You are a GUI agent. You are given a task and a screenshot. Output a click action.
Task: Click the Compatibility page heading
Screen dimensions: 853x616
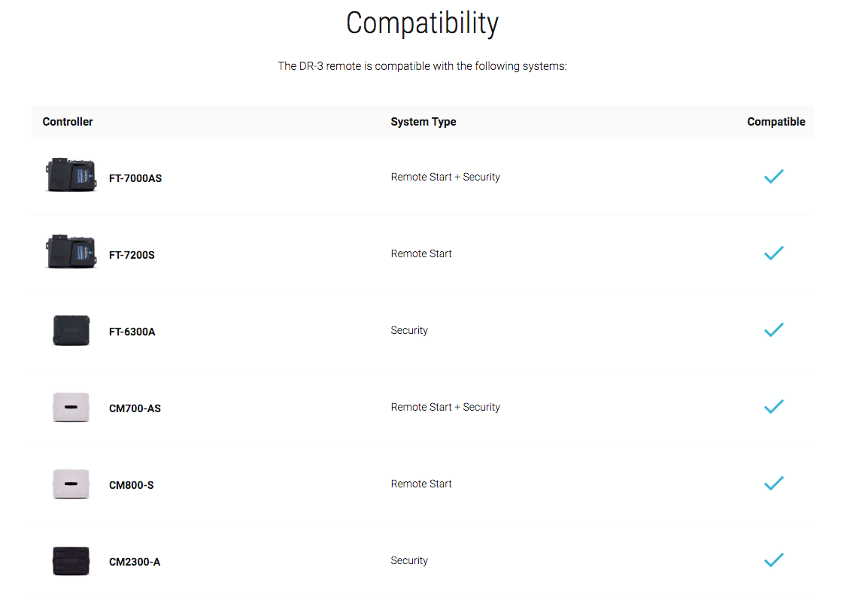(x=422, y=24)
